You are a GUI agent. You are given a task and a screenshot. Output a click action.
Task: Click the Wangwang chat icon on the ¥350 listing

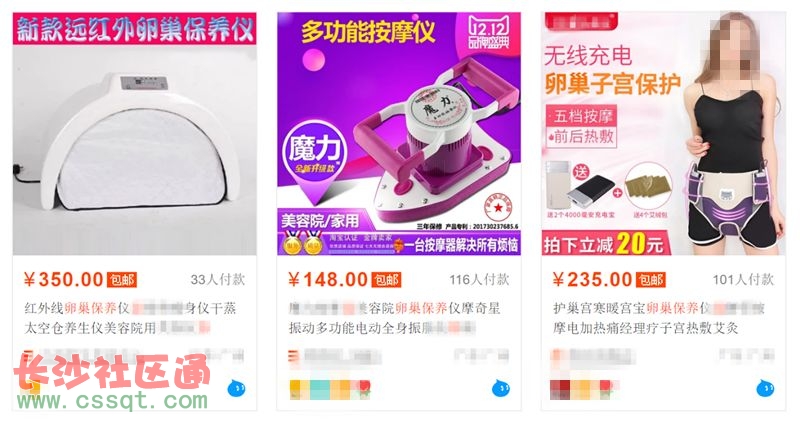tap(236, 389)
